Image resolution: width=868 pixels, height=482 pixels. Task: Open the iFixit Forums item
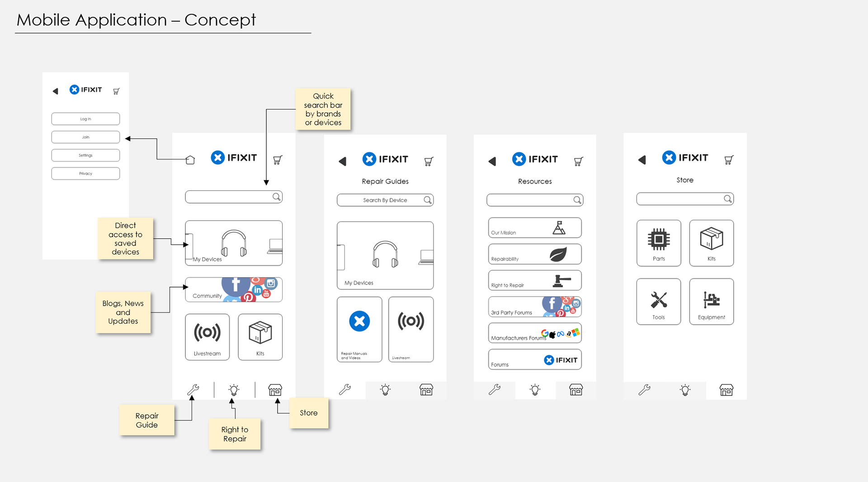pyautogui.click(x=535, y=359)
